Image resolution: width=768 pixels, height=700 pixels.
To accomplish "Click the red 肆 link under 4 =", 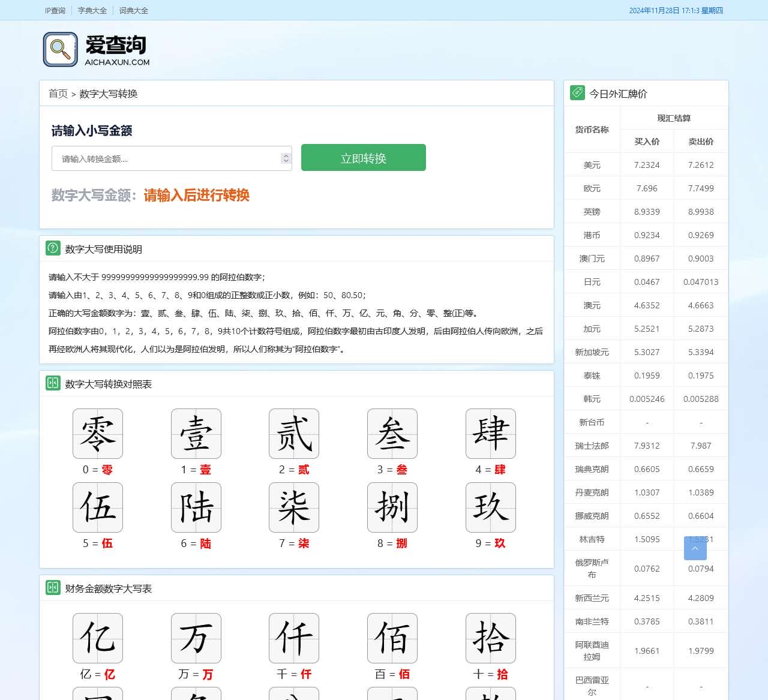I will tap(500, 470).
